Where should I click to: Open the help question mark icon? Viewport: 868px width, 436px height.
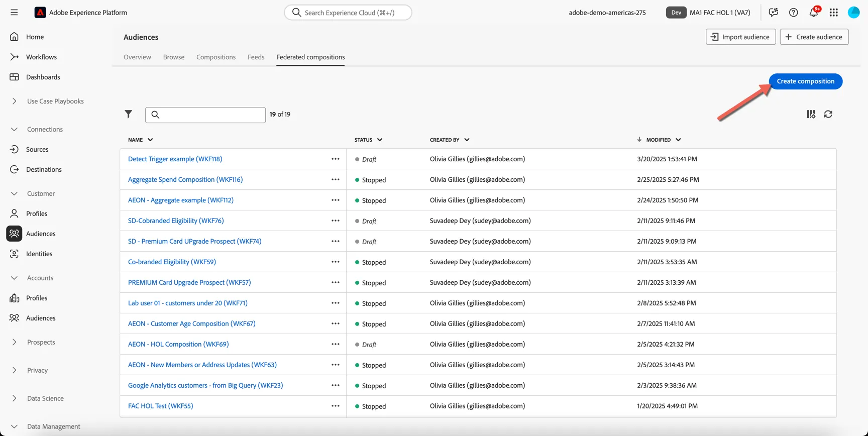point(793,13)
